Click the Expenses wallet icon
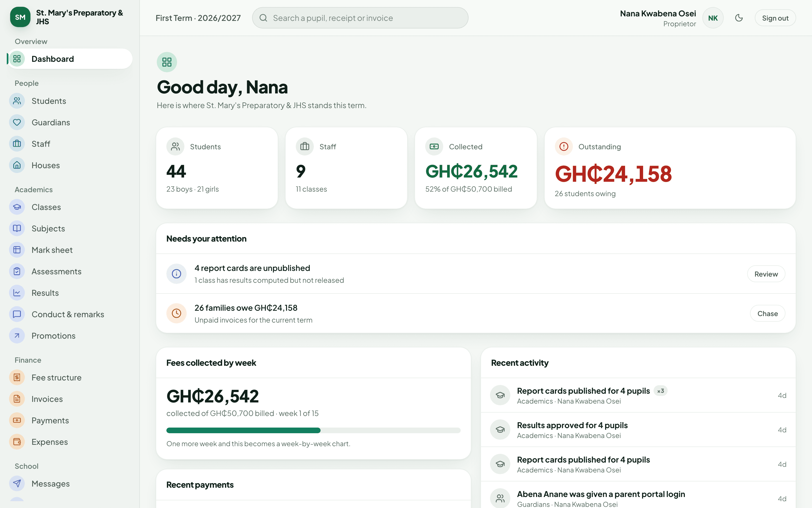 (x=17, y=442)
